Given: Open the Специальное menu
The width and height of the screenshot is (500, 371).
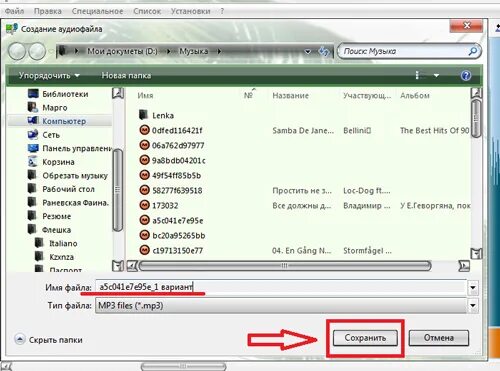Looking at the screenshot, I should (x=97, y=11).
